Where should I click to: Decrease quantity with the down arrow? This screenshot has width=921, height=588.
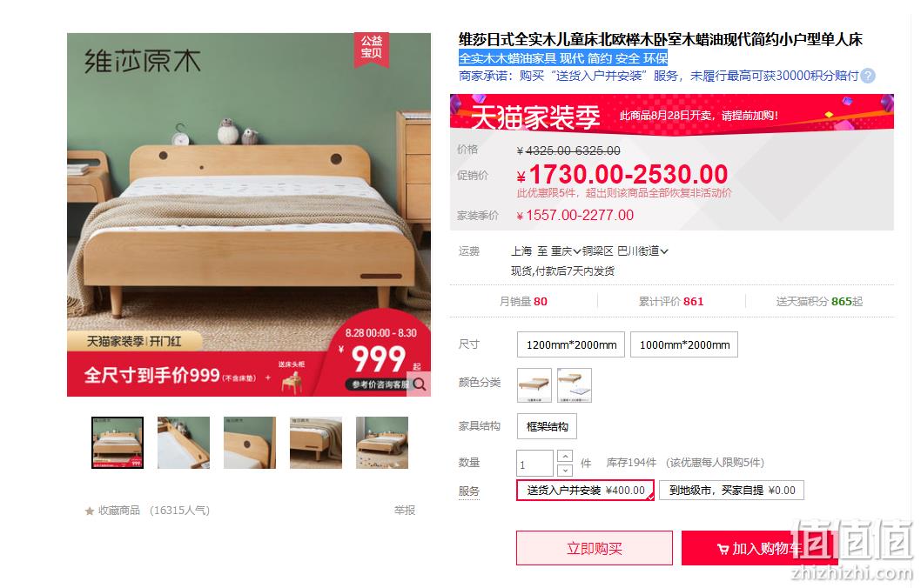point(564,470)
